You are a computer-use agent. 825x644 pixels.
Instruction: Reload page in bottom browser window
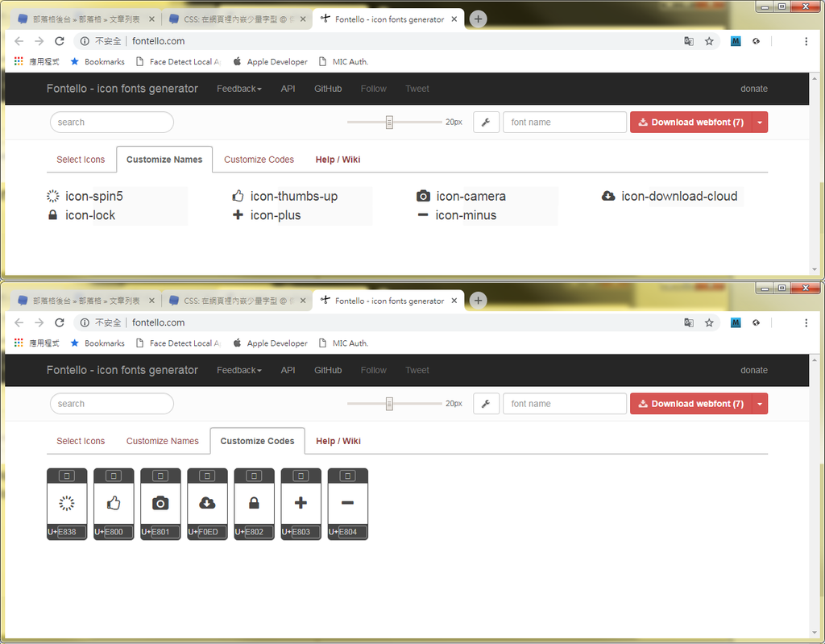pos(60,322)
